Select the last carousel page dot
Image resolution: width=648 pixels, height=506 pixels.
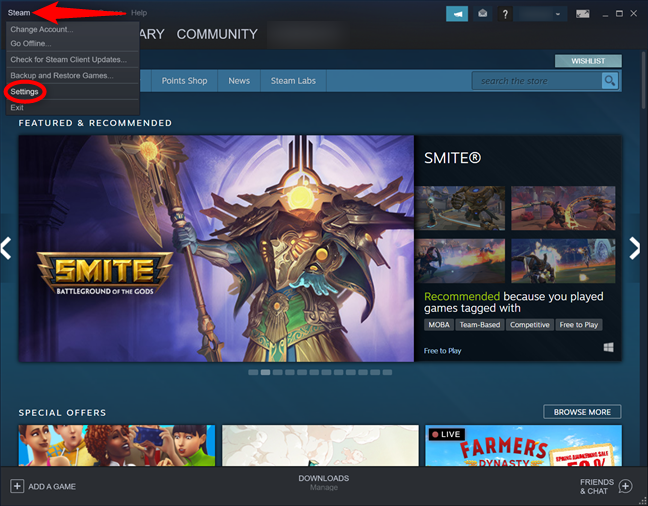pyautogui.click(x=387, y=372)
